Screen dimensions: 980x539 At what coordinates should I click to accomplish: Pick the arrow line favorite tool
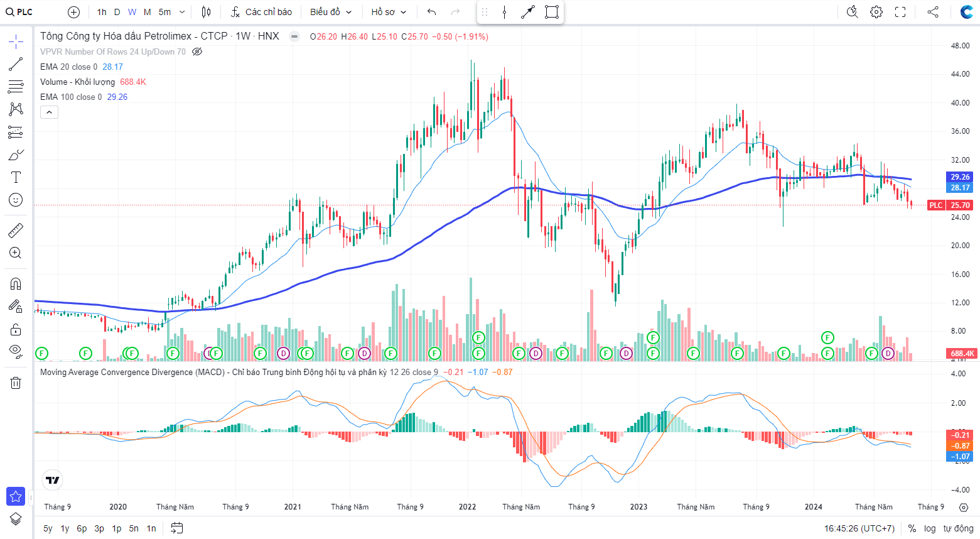point(528,12)
